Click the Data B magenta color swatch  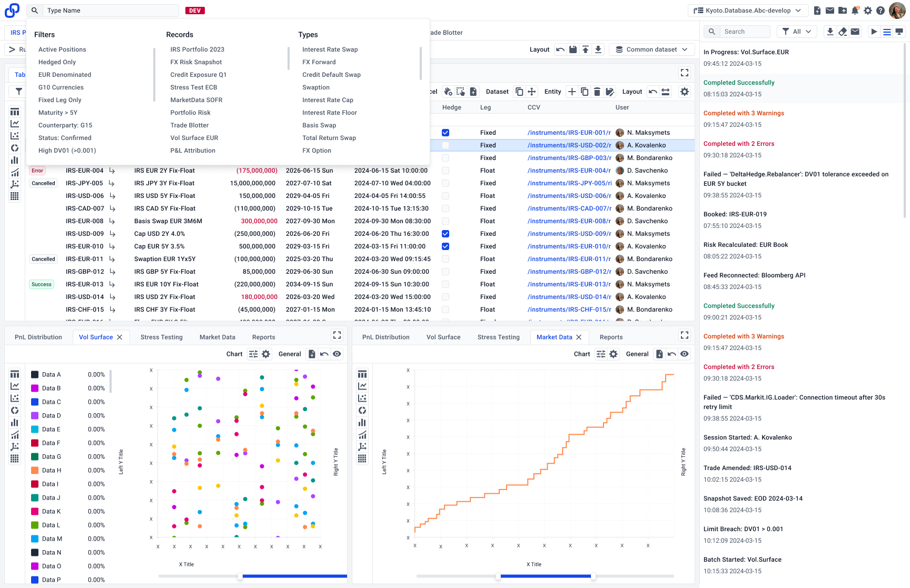pos(35,388)
